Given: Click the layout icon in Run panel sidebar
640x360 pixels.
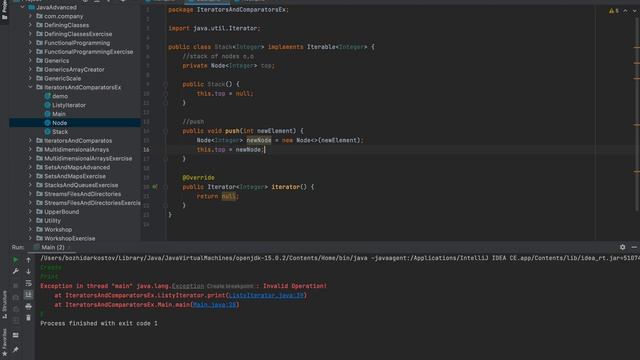Looking at the screenshot, I should coord(16,335).
